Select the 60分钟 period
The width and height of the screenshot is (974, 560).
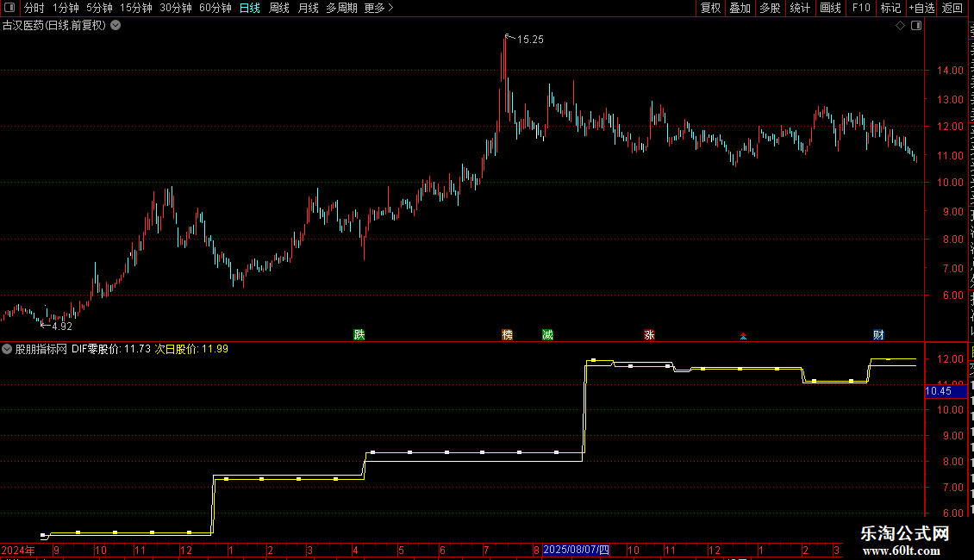[x=215, y=8]
